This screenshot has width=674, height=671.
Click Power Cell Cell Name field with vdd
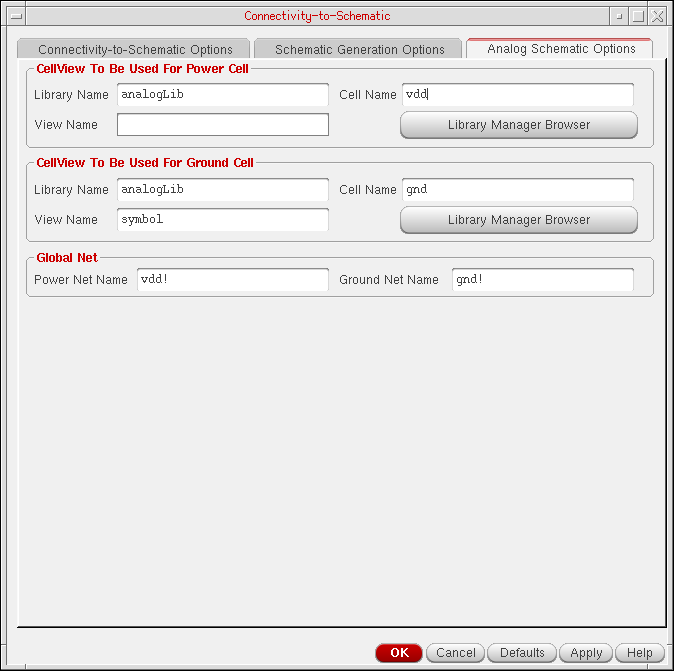(518, 95)
